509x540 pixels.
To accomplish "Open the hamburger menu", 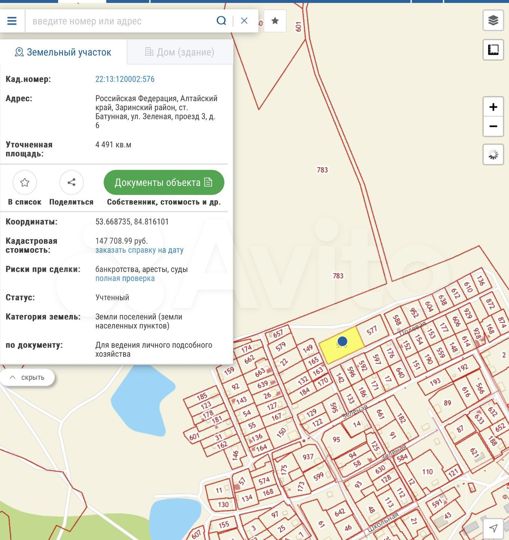I will coord(12,21).
